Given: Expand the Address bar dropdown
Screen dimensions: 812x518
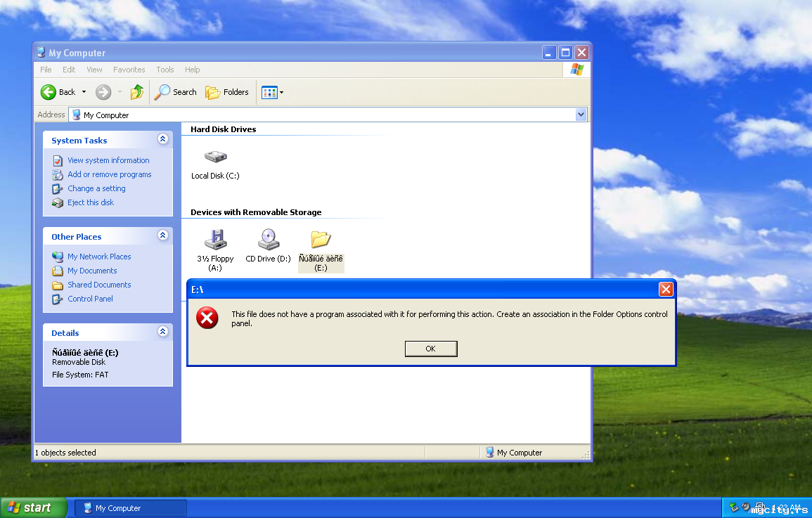Looking at the screenshot, I should click(581, 115).
